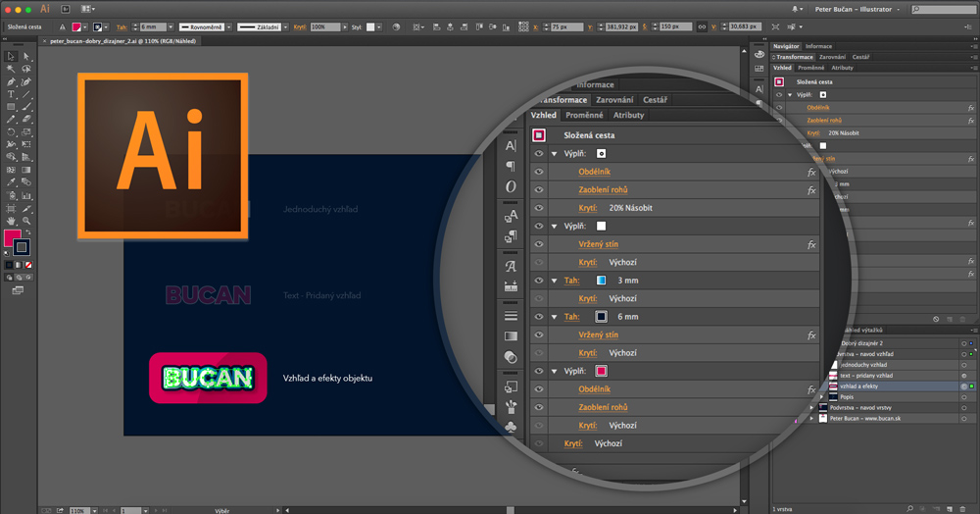Expand Peter Bucan – www.bucan.sk layer
Image resolution: width=980 pixels, height=514 pixels.
[x=811, y=418]
